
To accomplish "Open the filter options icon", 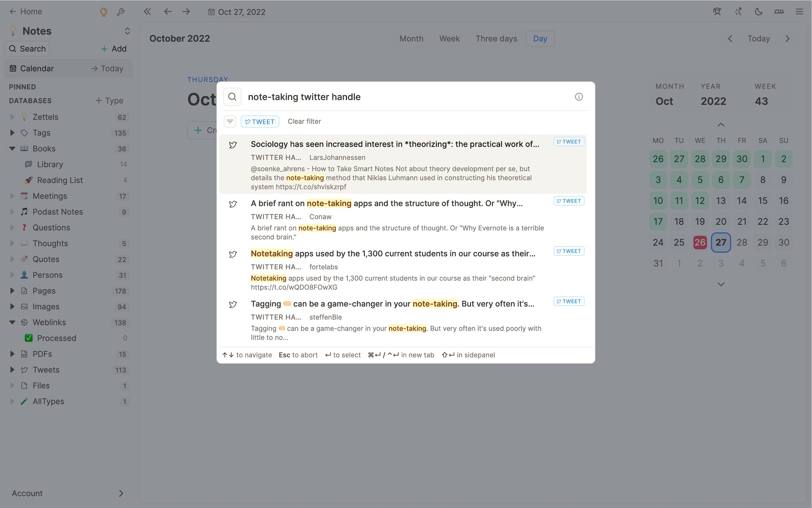I will [x=230, y=122].
